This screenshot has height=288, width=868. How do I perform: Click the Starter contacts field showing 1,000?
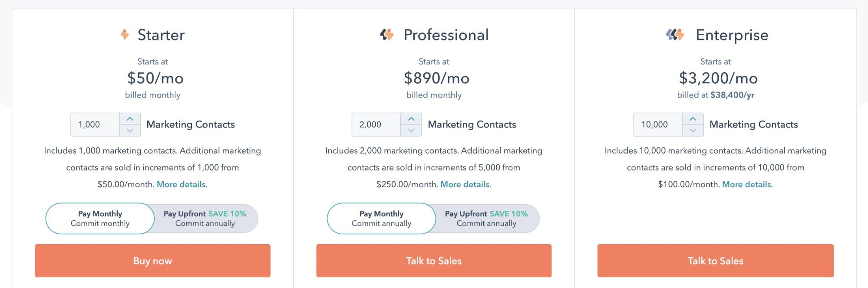[96, 124]
